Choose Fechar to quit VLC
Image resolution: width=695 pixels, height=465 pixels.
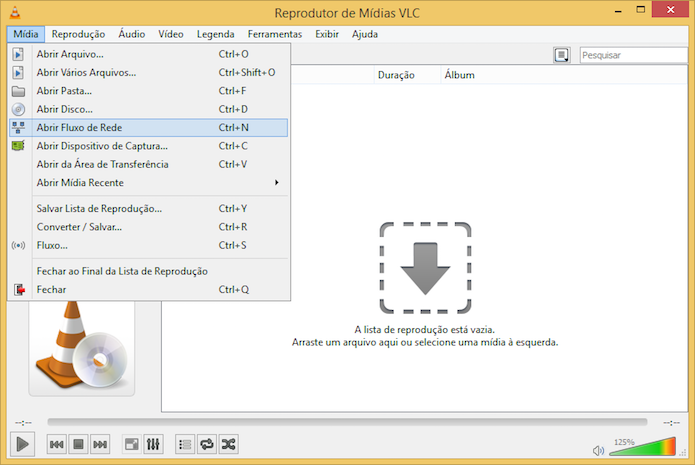click(x=148, y=289)
